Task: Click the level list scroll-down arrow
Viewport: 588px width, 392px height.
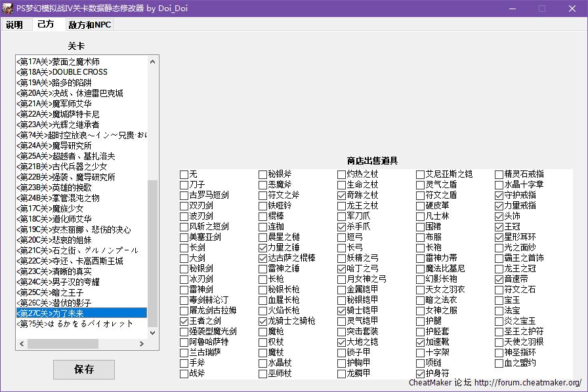Action: 153,332
